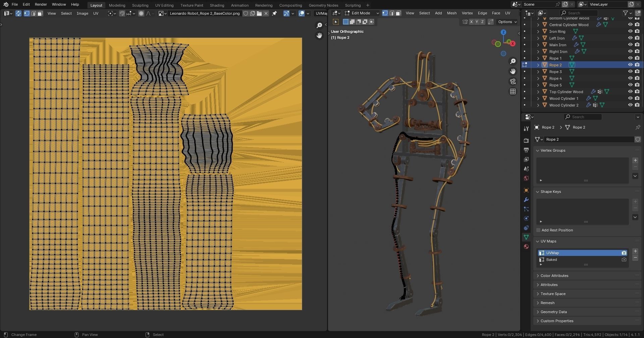This screenshot has height=338, width=644.
Task: Open the Material properties tab icon
Action: [526, 247]
